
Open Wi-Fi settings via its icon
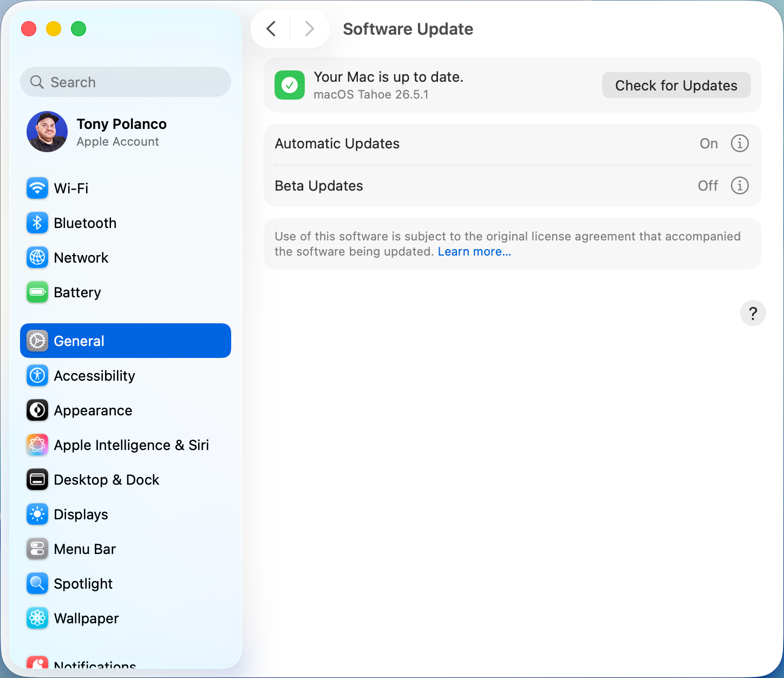click(37, 188)
